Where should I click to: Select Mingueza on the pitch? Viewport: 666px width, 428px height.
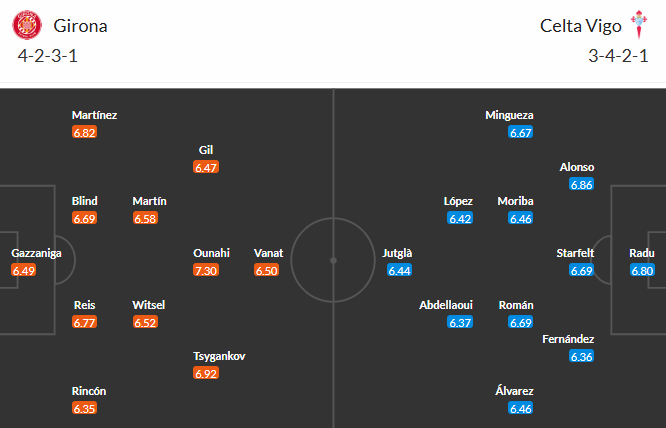(509, 115)
